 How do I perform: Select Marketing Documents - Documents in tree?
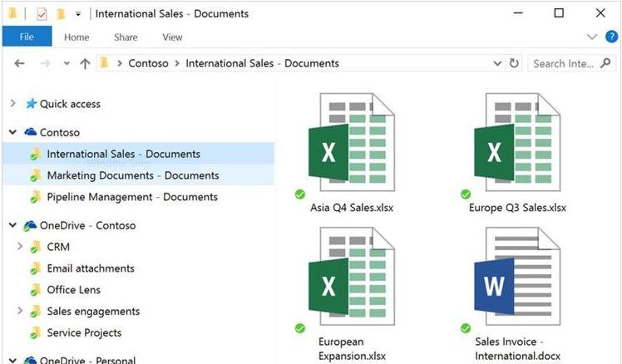[138, 175]
